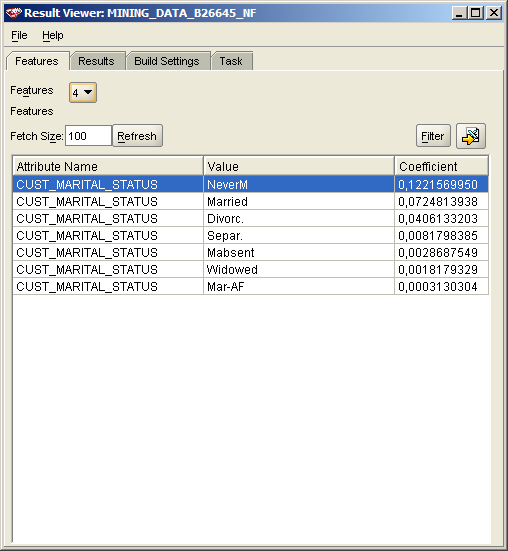Select the Married row in table
The height and width of the screenshot is (551, 508).
pos(250,202)
